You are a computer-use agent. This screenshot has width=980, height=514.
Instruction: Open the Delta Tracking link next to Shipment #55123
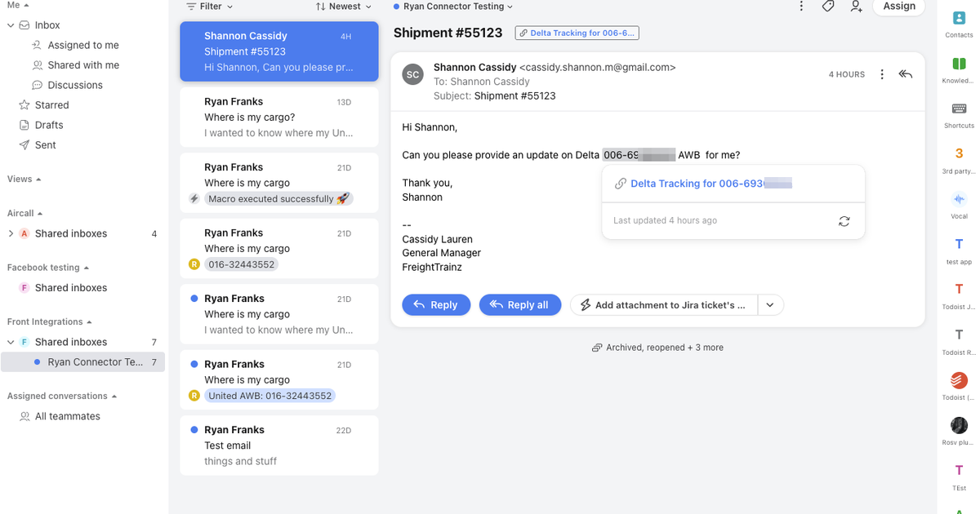577,33
